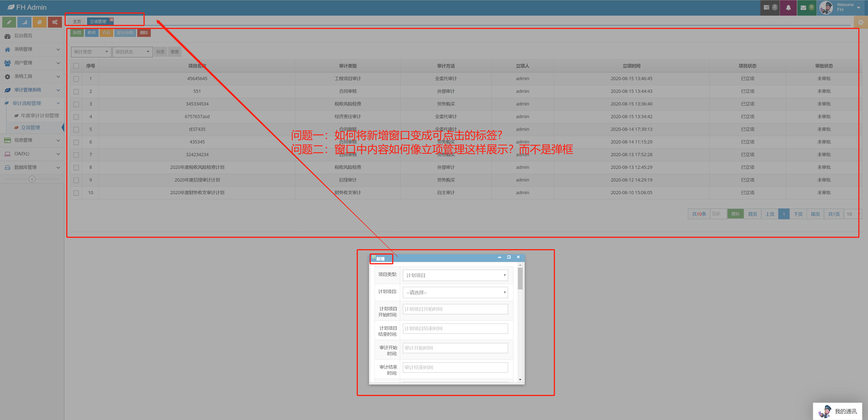Select page 1 in pagination
This screenshot has height=420, width=868.
784,214
